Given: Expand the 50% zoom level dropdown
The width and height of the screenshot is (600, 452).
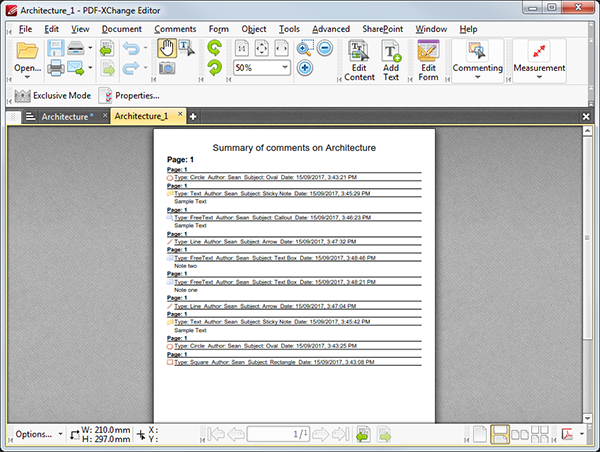Looking at the screenshot, I should point(286,68).
